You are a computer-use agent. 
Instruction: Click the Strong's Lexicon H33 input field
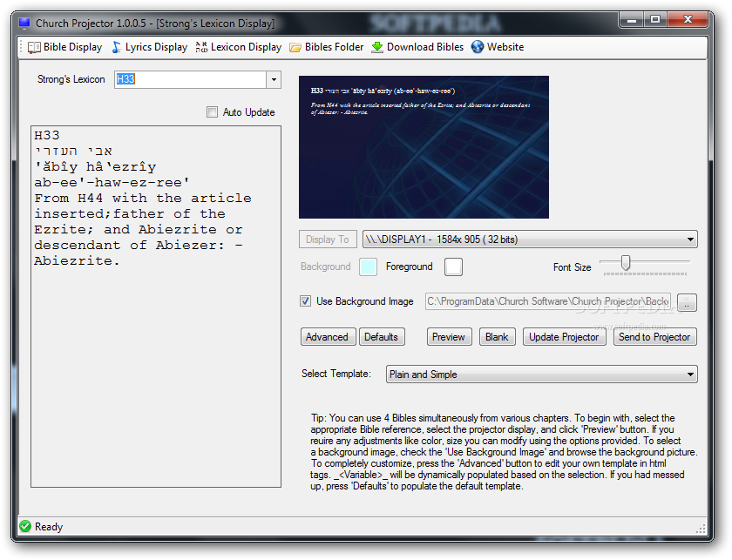[x=191, y=79]
